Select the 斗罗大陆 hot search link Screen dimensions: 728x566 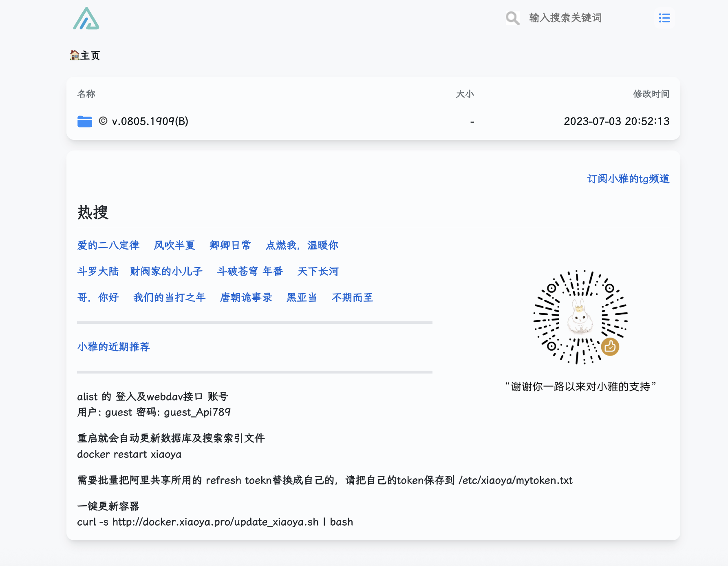(98, 272)
